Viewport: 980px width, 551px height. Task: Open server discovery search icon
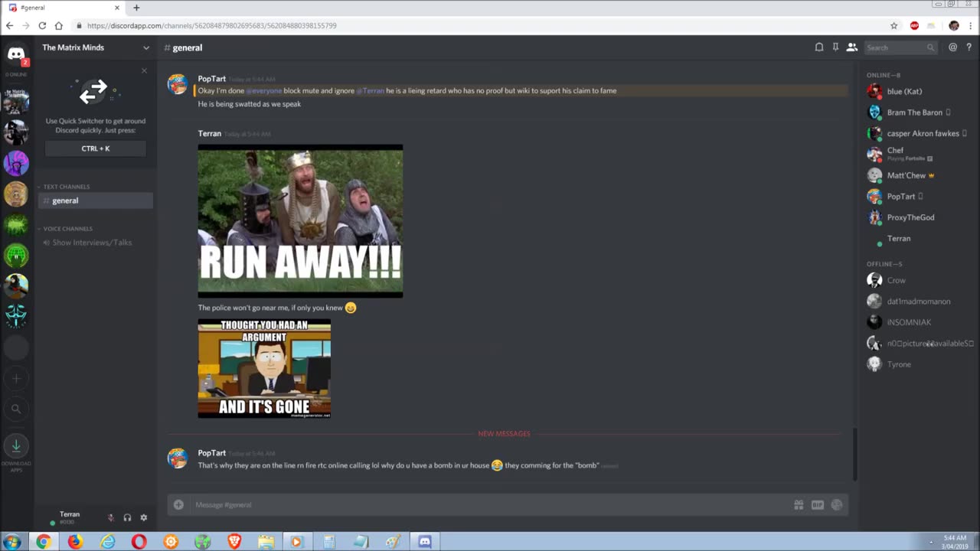[x=16, y=409]
